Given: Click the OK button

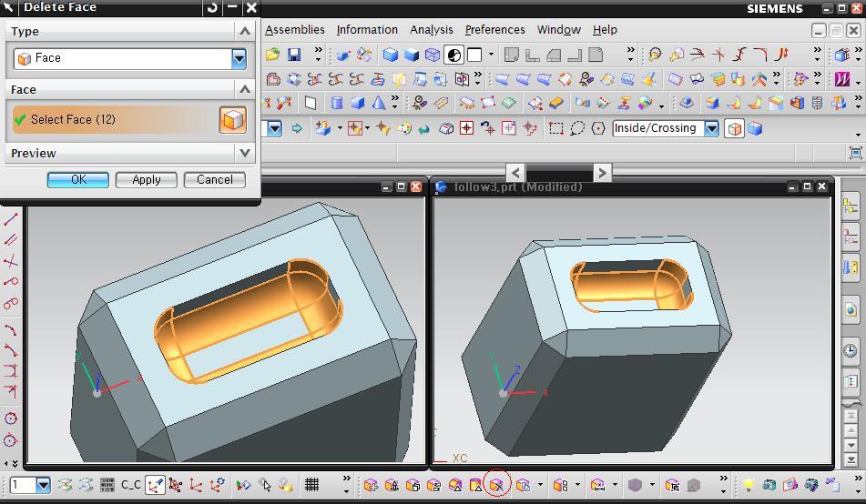Looking at the screenshot, I should 78,179.
